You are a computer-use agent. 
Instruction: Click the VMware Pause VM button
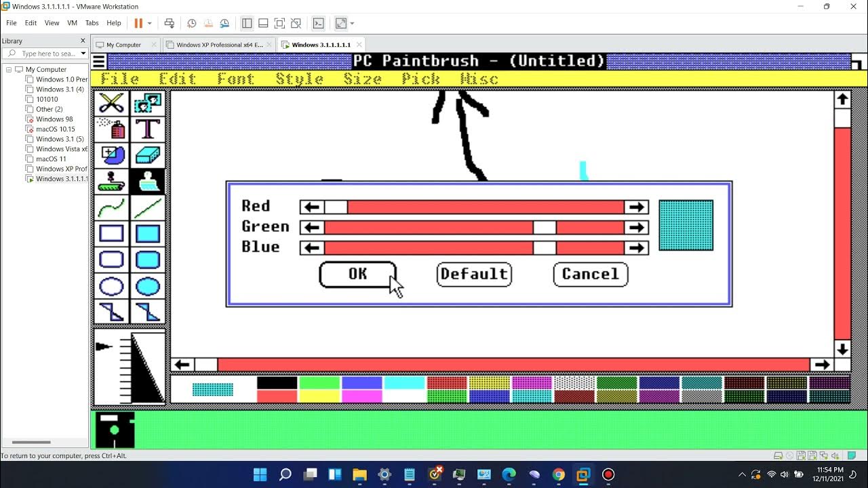(x=138, y=23)
